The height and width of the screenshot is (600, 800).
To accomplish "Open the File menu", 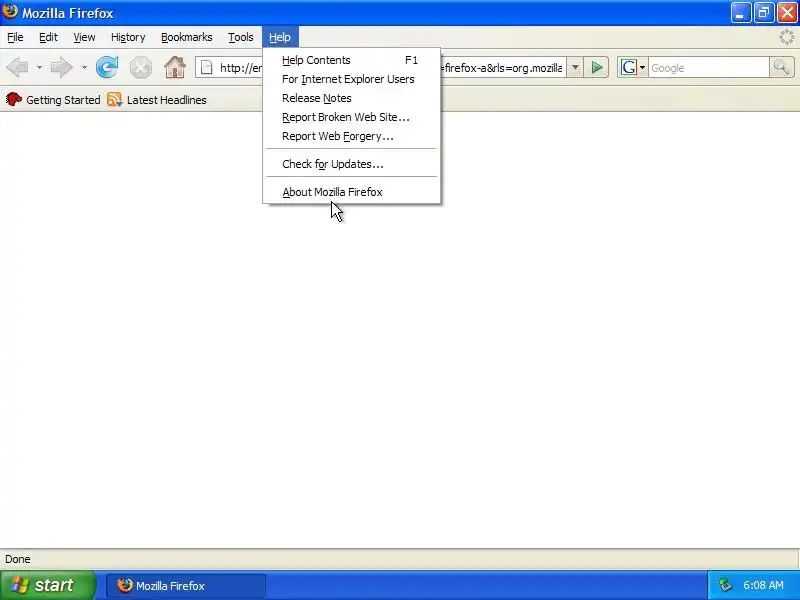I will (x=15, y=37).
